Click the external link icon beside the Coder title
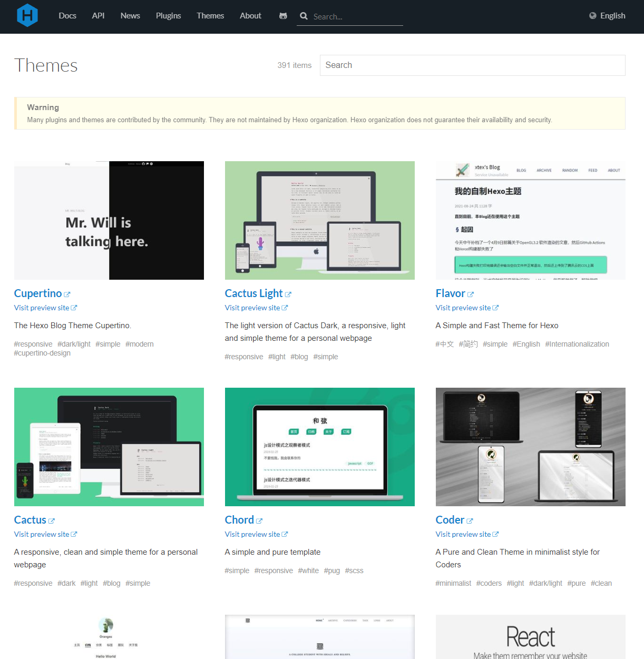644x659 pixels. 470,521
